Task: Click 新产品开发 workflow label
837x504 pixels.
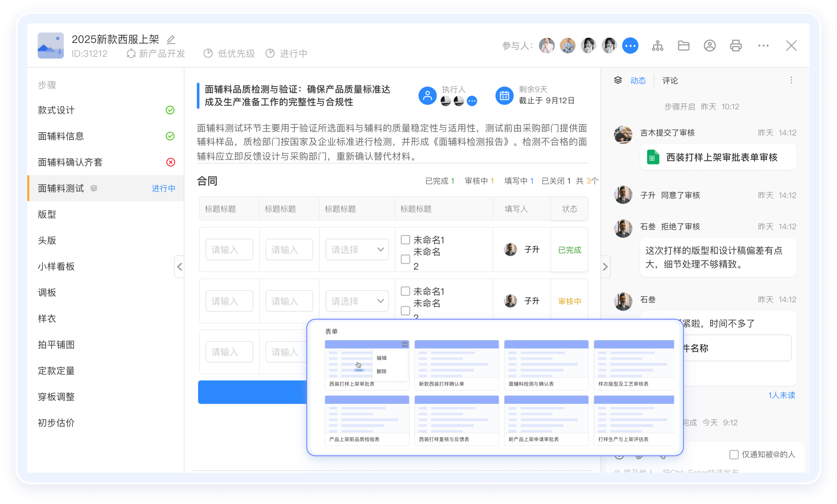Action: tap(156, 54)
